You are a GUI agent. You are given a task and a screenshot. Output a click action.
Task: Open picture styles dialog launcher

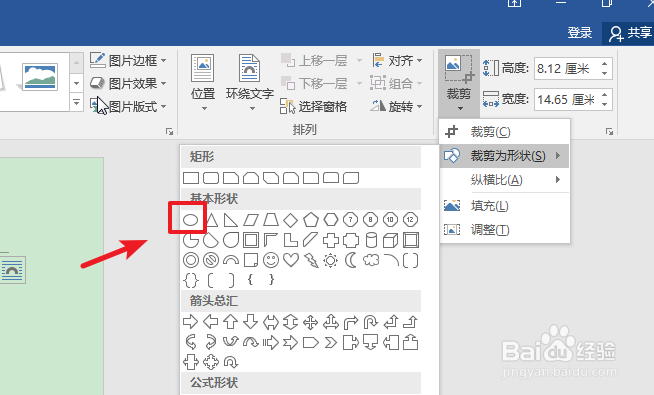pos(169,131)
